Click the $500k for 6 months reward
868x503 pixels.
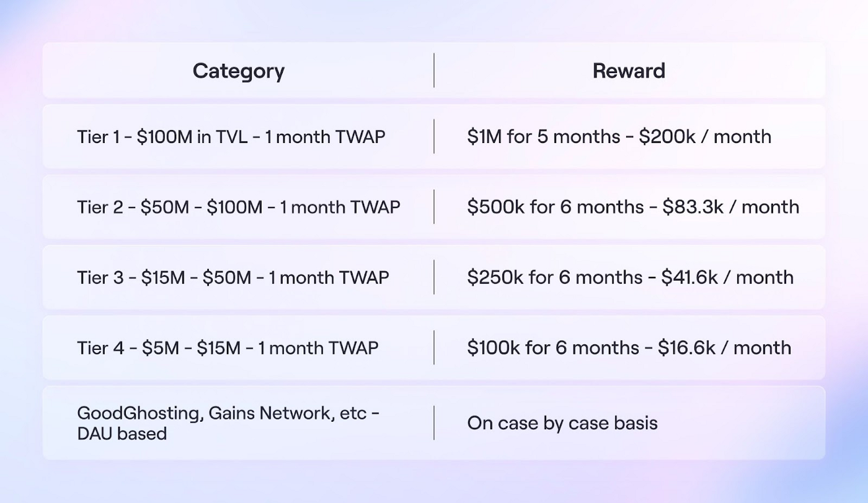[633, 206]
